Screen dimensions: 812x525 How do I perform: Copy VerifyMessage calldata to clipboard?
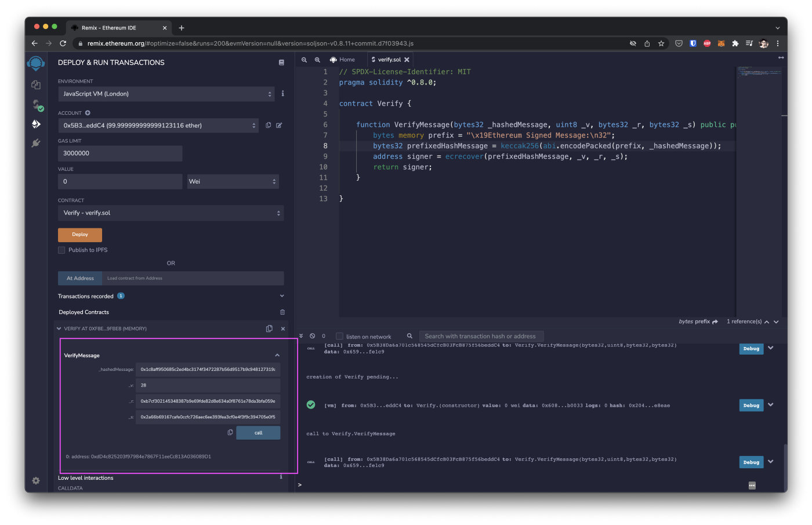(230, 432)
